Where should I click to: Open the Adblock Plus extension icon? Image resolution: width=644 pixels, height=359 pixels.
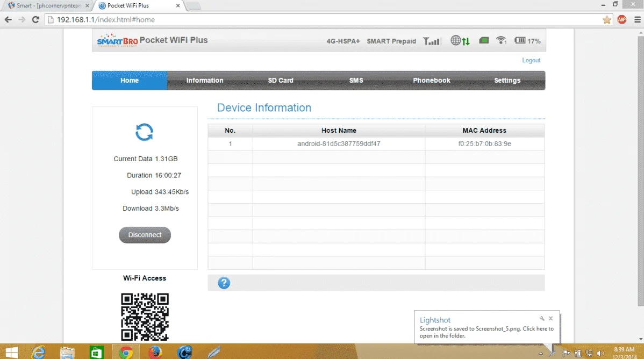click(x=622, y=20)
